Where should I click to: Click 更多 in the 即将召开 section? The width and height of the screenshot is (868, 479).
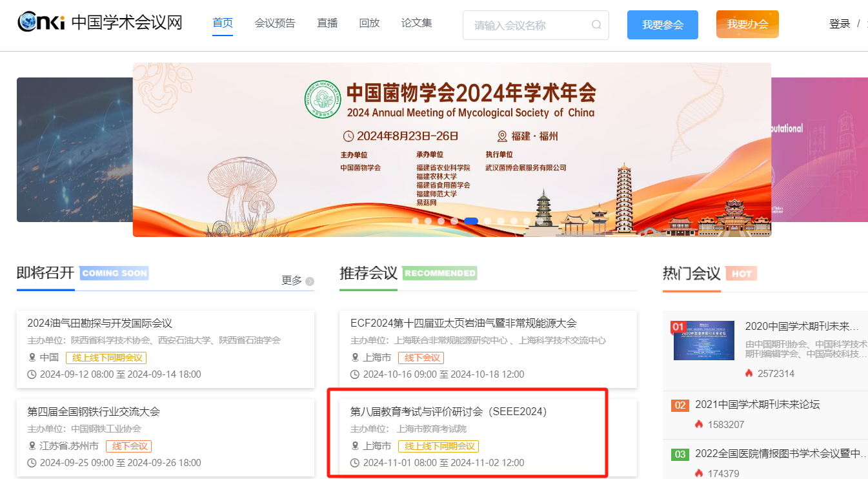292,280
